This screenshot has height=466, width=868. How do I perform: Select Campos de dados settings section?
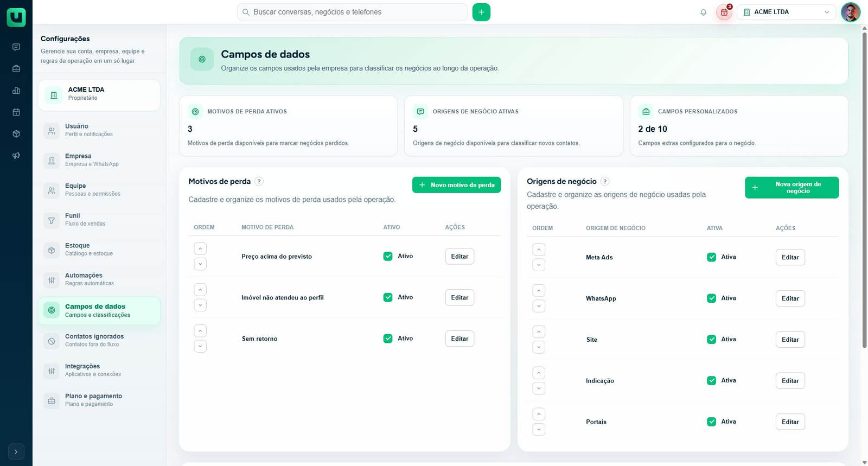99,310
